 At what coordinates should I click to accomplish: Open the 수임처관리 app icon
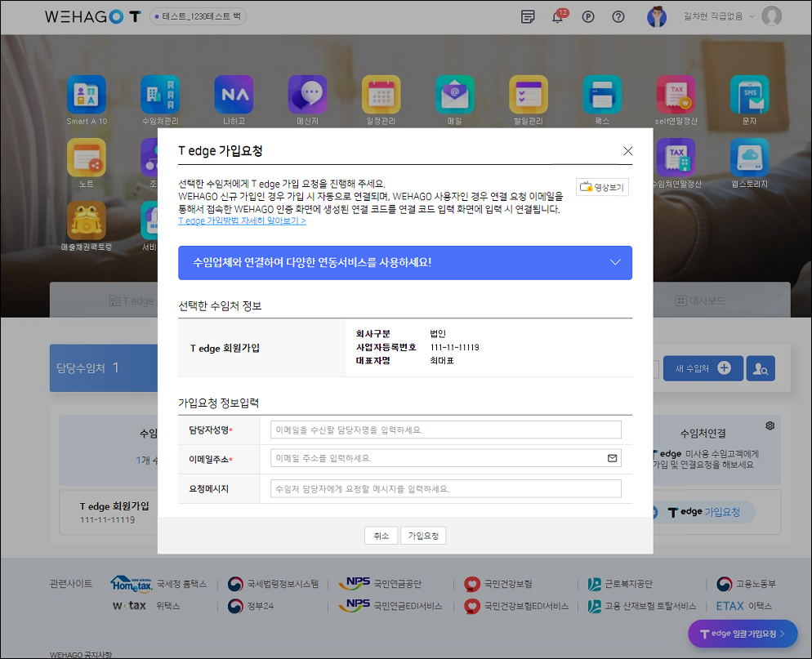(160, 95)
